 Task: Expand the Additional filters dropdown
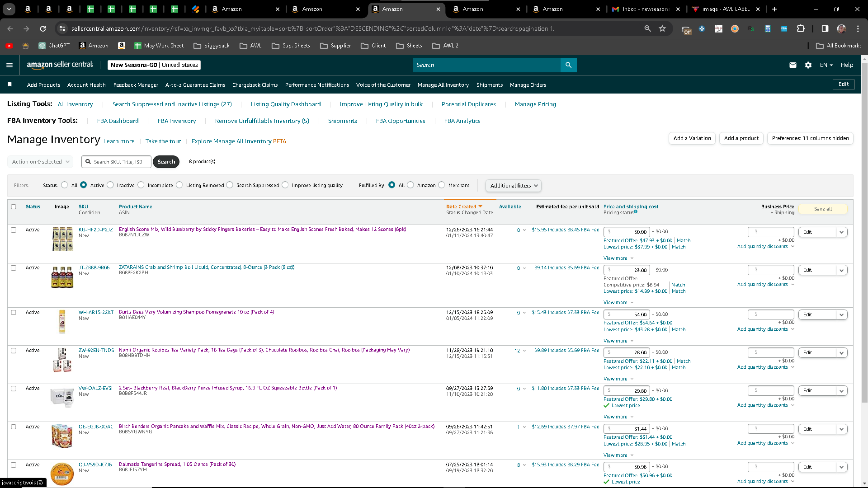[x=513, y=186]
